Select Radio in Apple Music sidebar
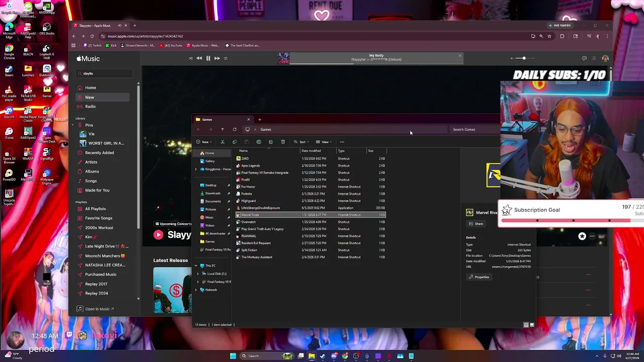This screenshot has height=362, width=644. pos(91,107)
